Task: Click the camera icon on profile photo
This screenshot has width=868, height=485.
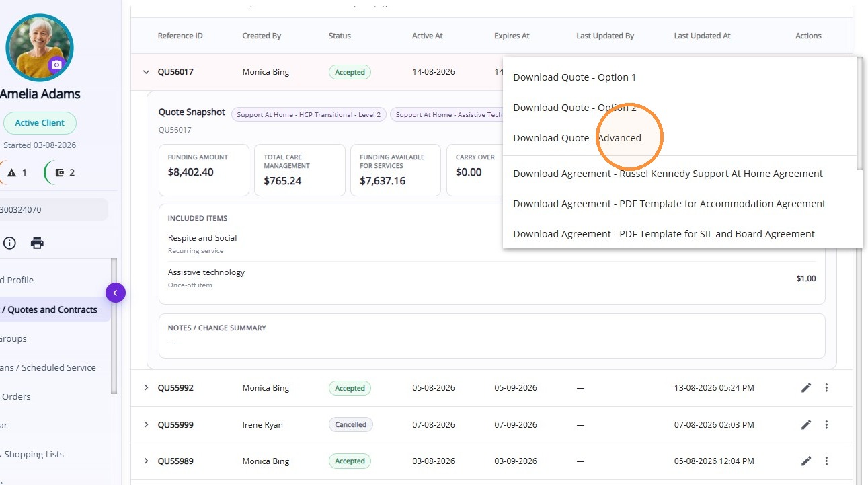Action: tap(56, 65)
